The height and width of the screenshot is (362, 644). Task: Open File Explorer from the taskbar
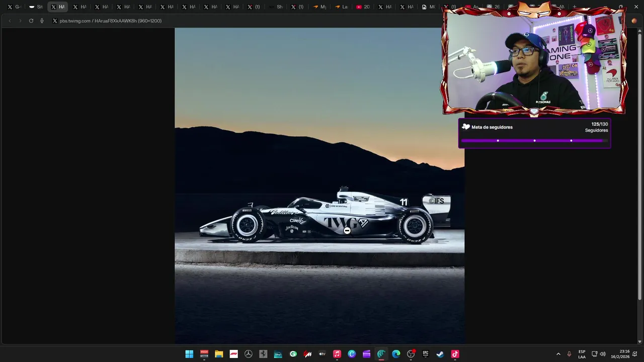(x=219, y=354)
